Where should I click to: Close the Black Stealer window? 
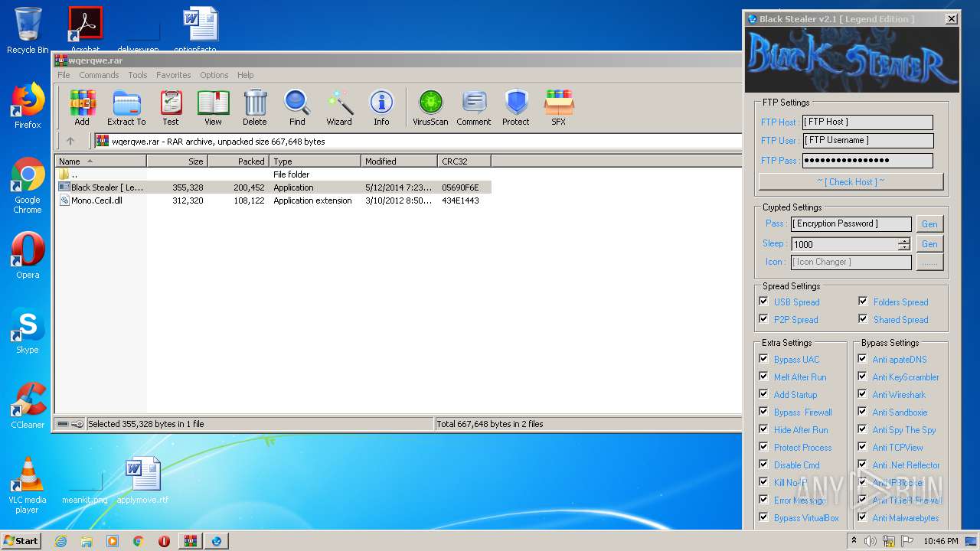click(951, 19)
